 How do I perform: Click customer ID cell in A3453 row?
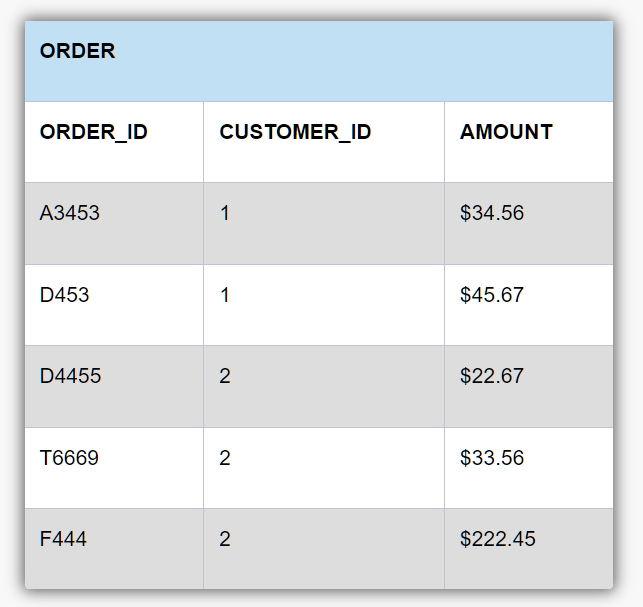click(x=324, y=224)
